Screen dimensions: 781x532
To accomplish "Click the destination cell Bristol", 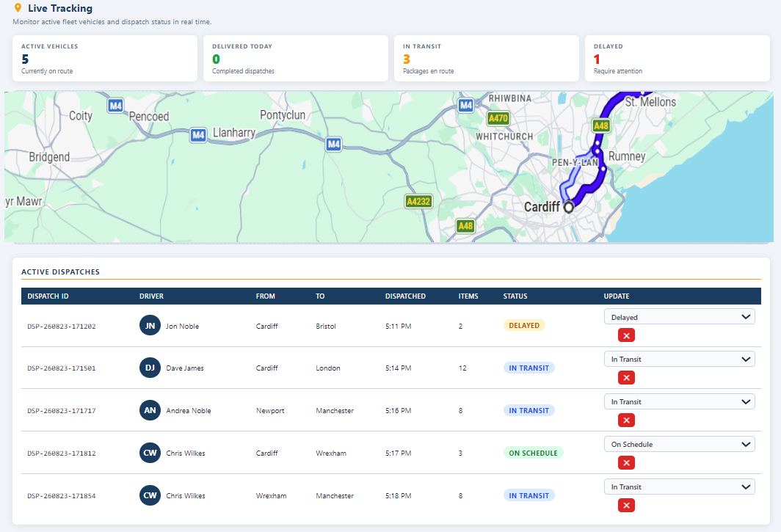I will pos(326,327).
